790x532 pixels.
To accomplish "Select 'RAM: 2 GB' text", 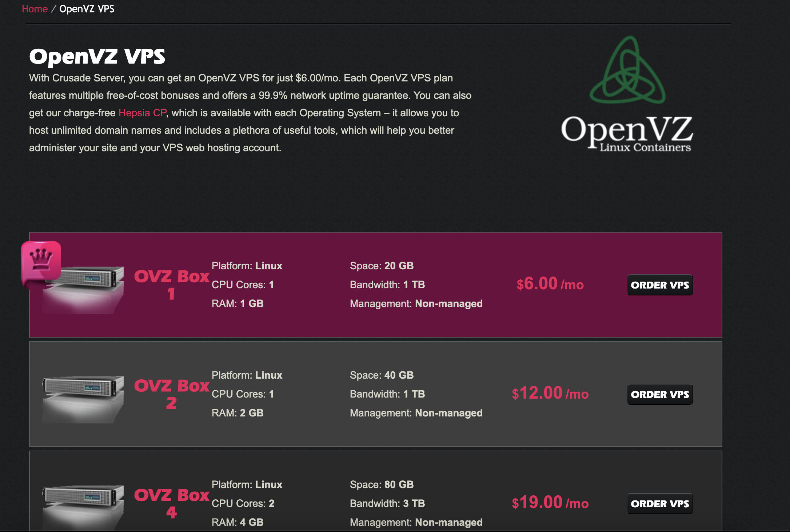I will (238, 413).
